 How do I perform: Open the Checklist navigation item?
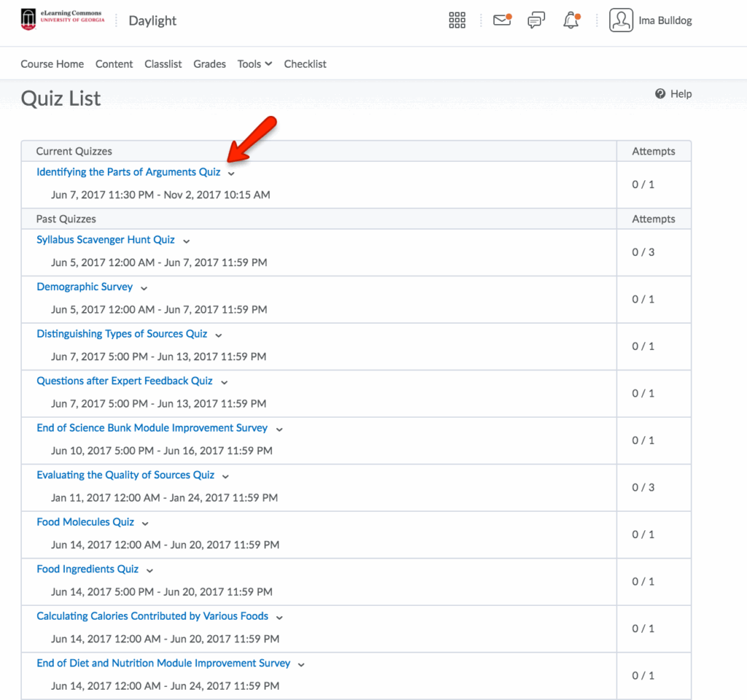(305, 64)
